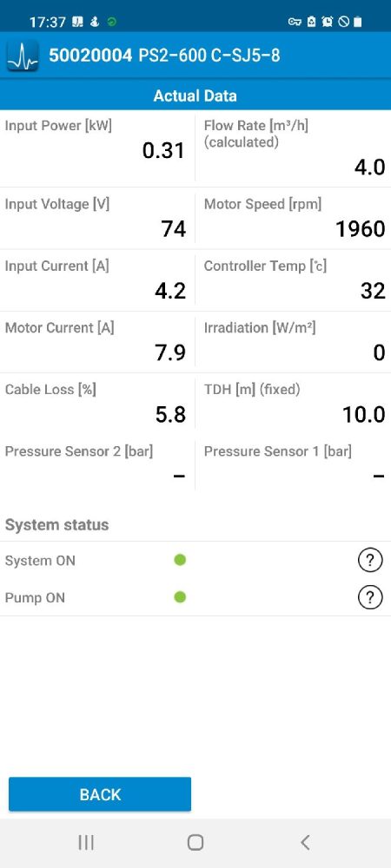Select the Motor Speed 1960 reading

tap(361, 229)
